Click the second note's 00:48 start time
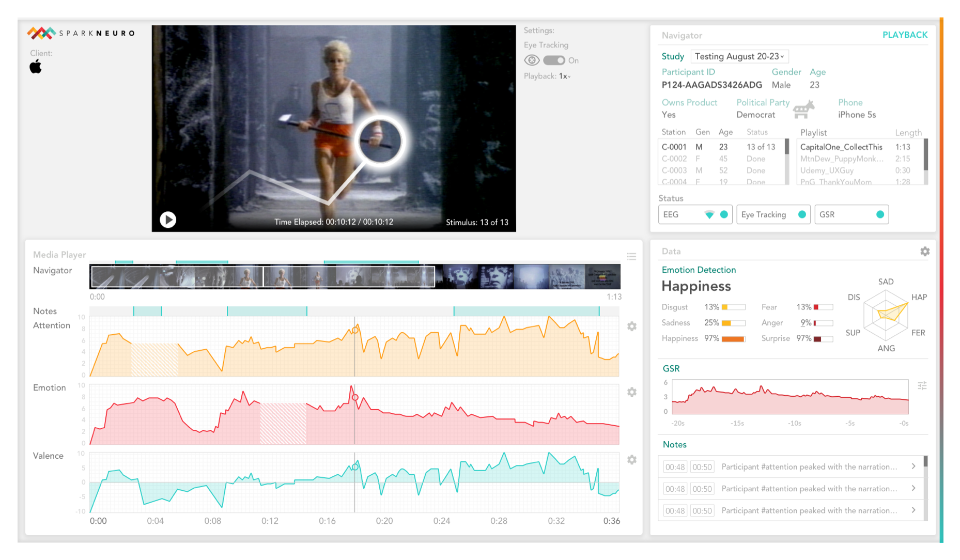This screenshot has height=560, width=960. (675, 489)
